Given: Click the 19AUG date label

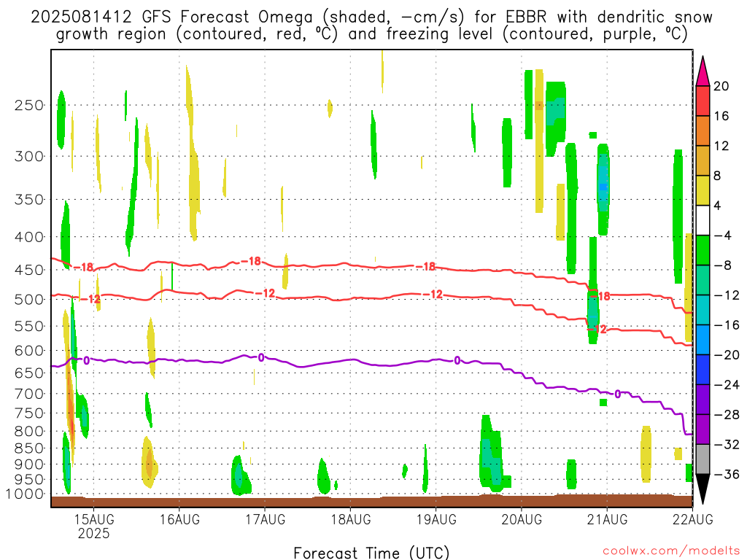Looking at the screenshot, I should (x=436, y=518).
